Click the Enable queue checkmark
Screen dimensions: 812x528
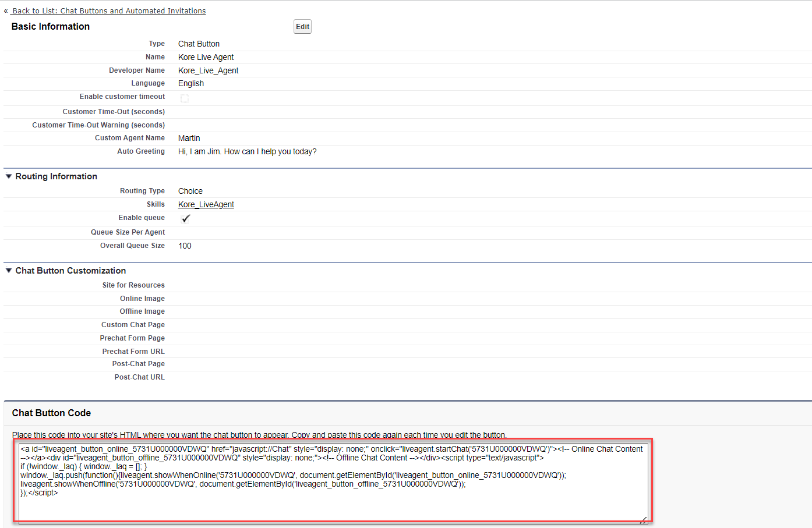pyautogui.click(x=185, y=219)
